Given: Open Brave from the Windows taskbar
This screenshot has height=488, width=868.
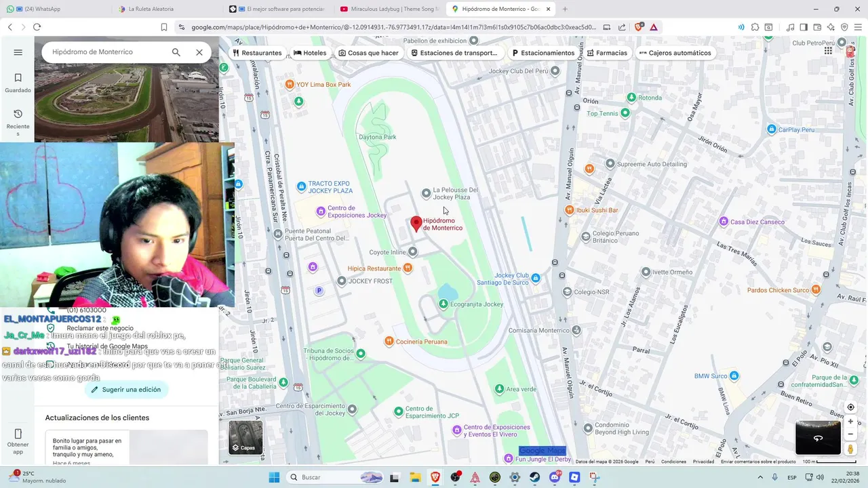Looking at the screenshot, I should pyautogui.click(x=435, y=477).
